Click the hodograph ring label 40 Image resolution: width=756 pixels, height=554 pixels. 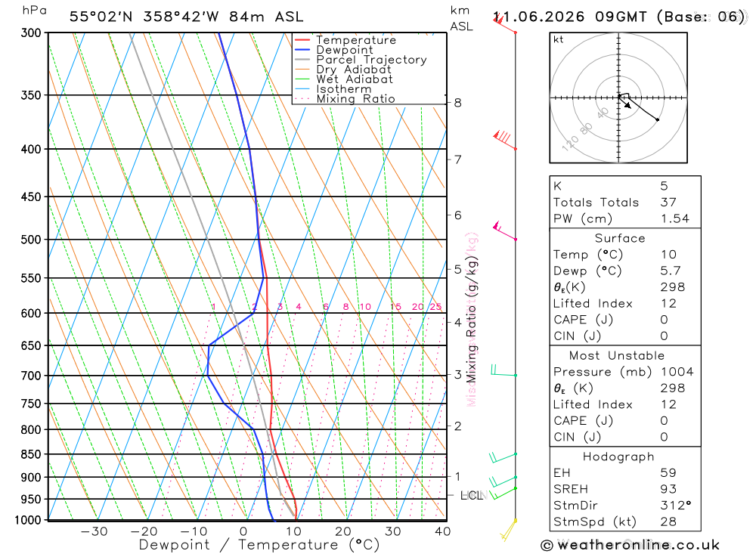[603, 113]
